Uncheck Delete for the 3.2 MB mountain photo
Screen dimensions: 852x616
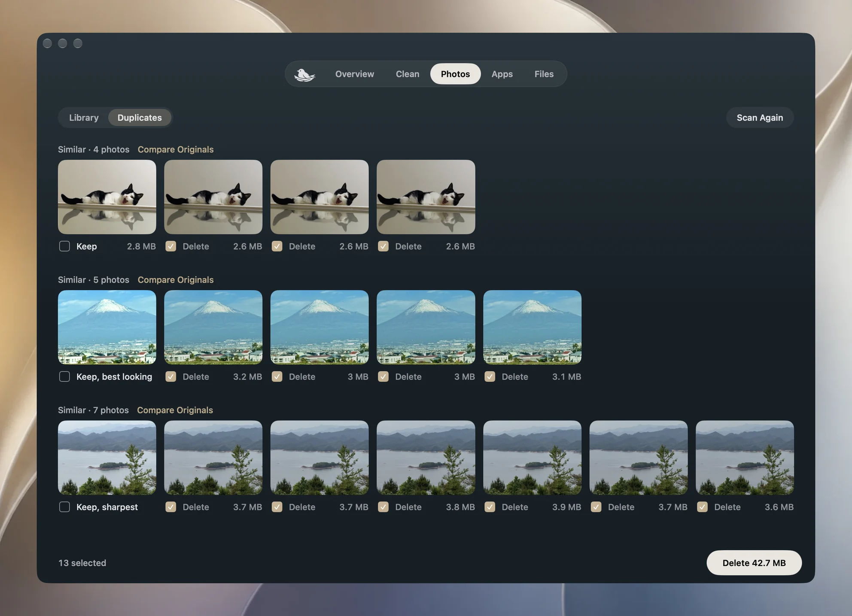pyautogui.click(x=171, y=377)
